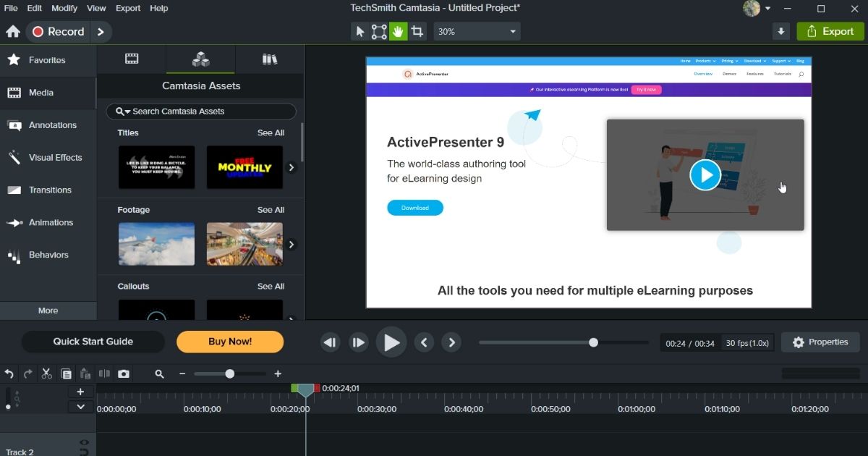Lock Track 2
Viewport: 868px width, 456px height.
(x=84, y=452)
